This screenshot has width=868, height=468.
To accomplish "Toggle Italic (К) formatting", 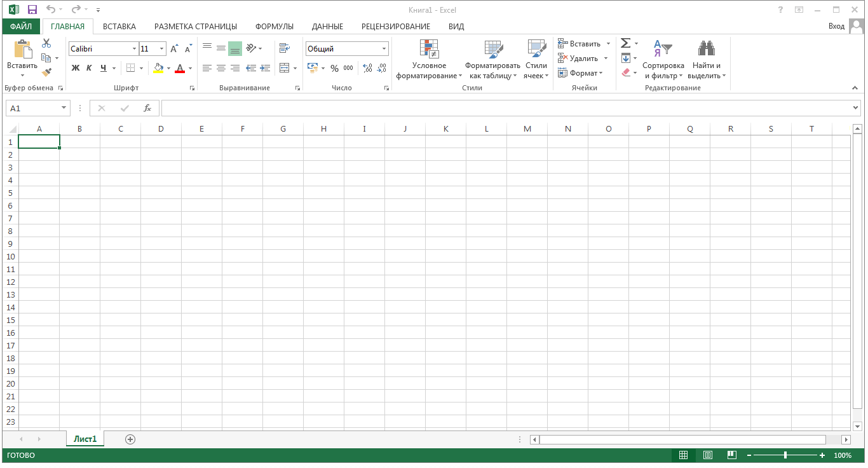I will click(x=89, y=68).
